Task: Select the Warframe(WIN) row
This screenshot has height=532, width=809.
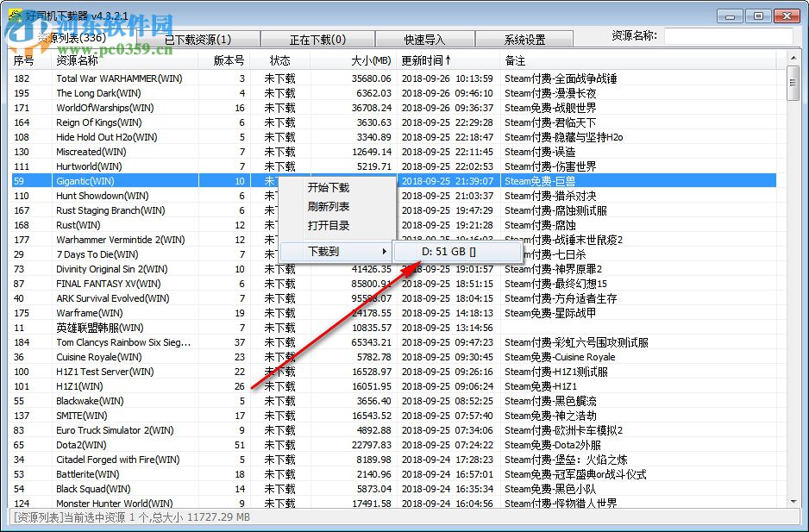Action: [392, 313]
